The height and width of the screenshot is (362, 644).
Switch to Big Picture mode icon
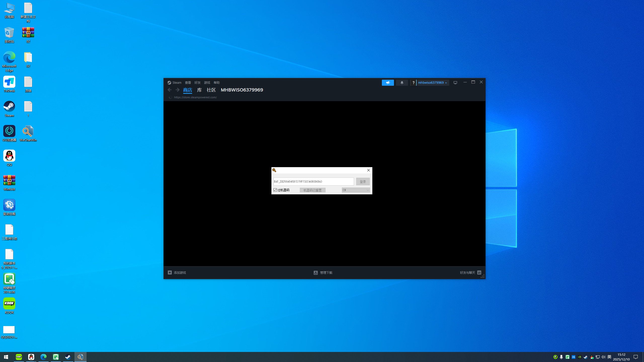point(455,82)
